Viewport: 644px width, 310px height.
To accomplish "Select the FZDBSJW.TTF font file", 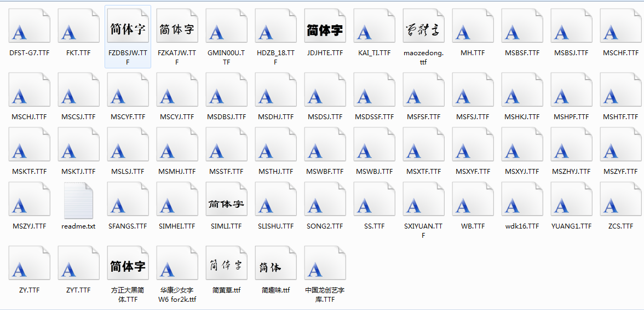I will (x=128, y=29).
